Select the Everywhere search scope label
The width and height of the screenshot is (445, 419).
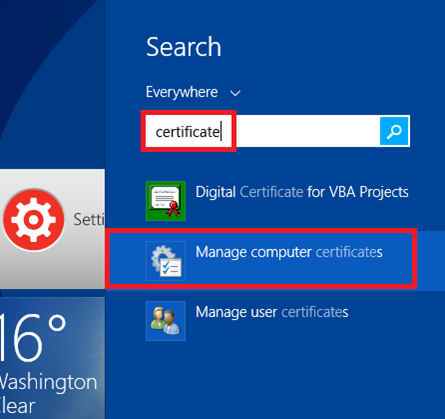pos(182,92)
